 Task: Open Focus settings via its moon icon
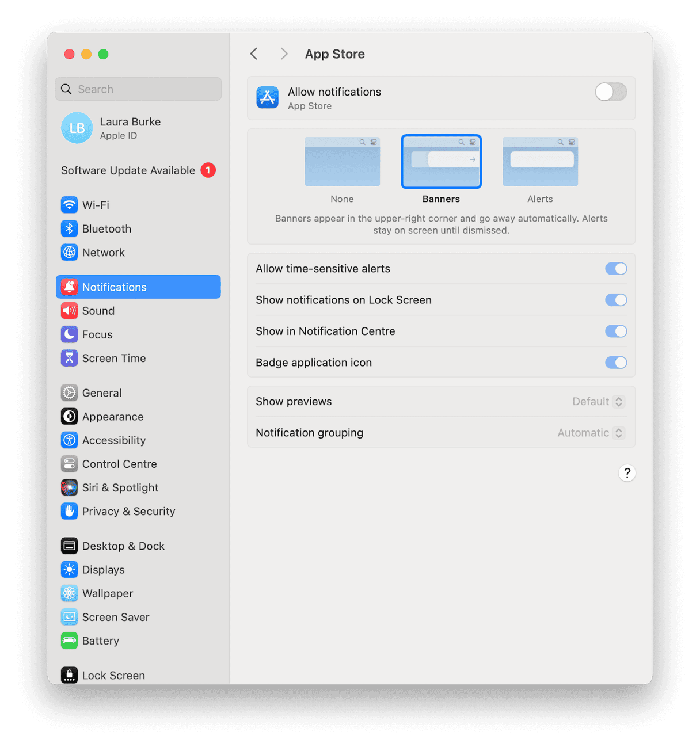[x=69, y=334]
